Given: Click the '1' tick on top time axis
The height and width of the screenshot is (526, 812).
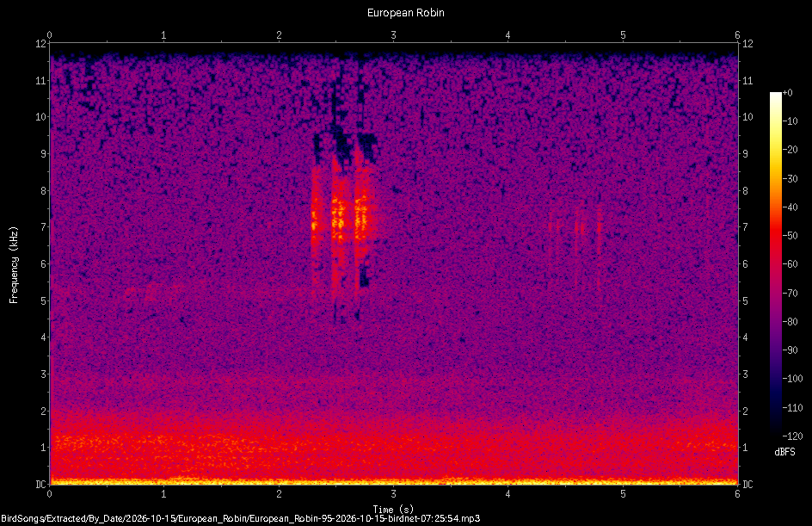Looking at the screenshot, I should (x=163, y=35).
